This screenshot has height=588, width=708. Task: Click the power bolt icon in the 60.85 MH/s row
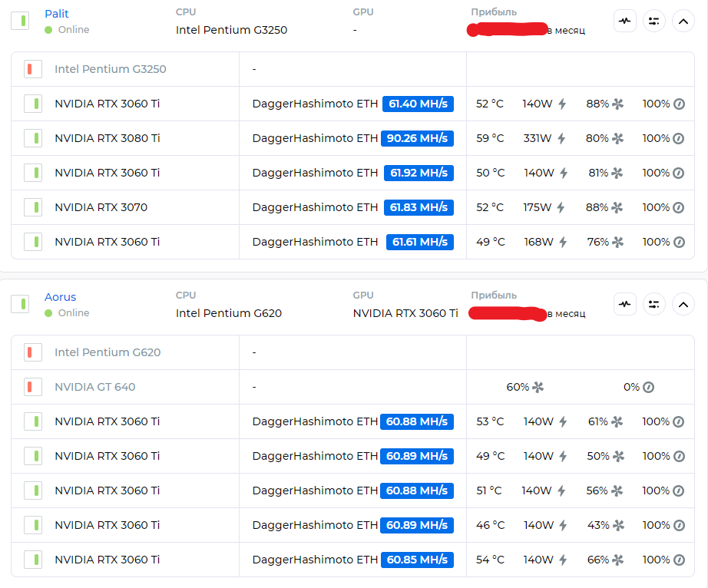coord(563,560)
